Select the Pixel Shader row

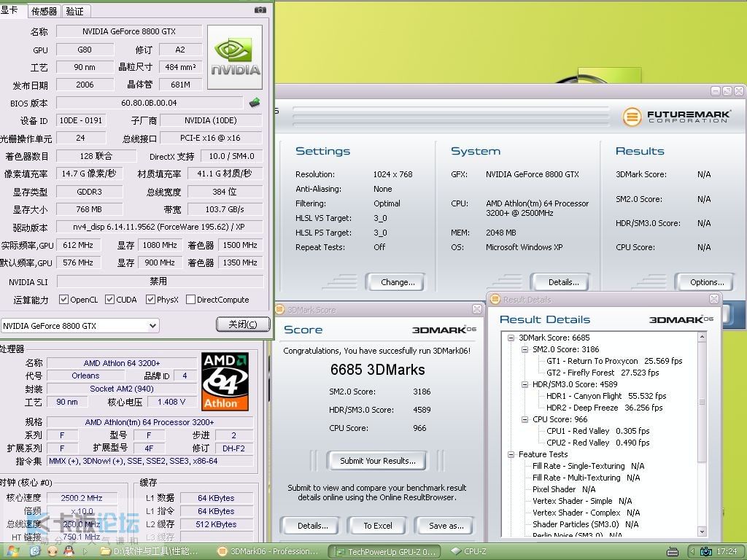pyautogui.click(x=564, y=489)
